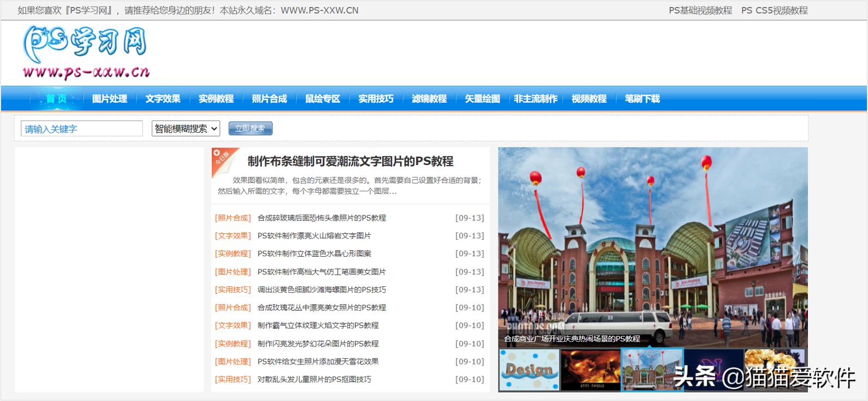Image resolution: width=868 pixels, height=401 pixels.
Task: Open article 制作闪亮发光梦幻花朵图片的PS教程
Action: point(318,344)
